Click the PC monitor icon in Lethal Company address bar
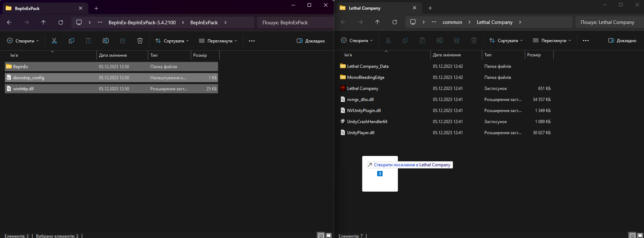 pos(413,22)
